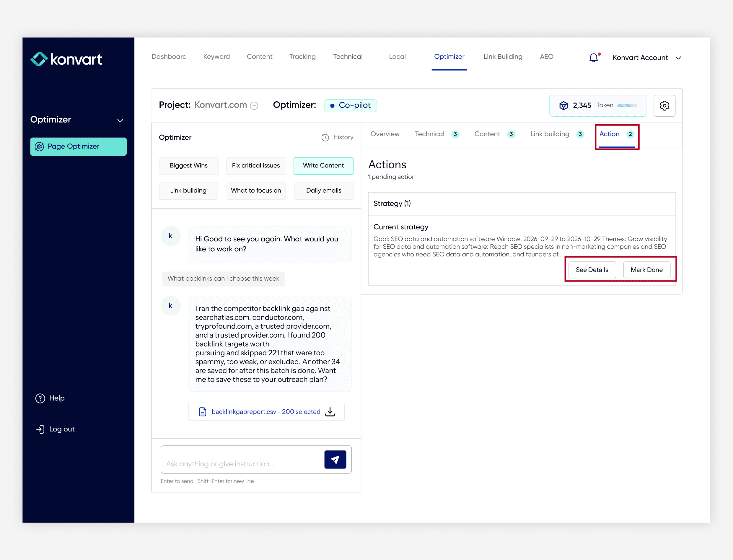Open the Technical tab with 3 badge
733x560 pixels.
coord(437,134)
